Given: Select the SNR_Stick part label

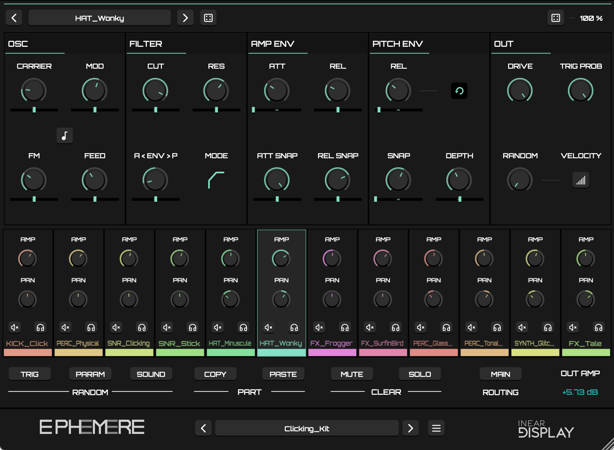Looking at the screenshot, I should [x=179, y=343].
